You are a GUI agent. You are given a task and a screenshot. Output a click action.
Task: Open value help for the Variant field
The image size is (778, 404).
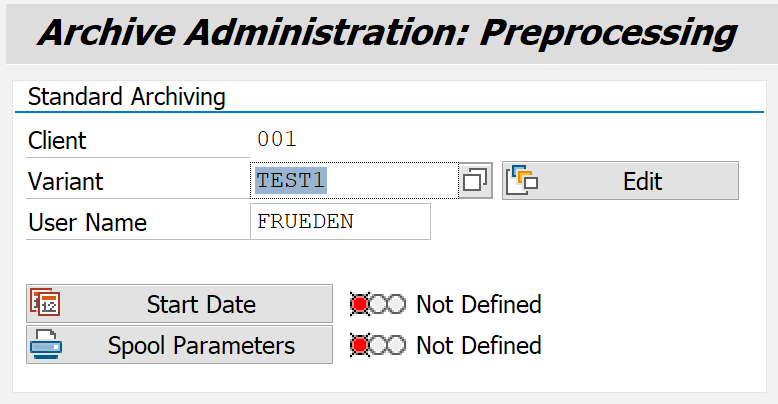475,181
